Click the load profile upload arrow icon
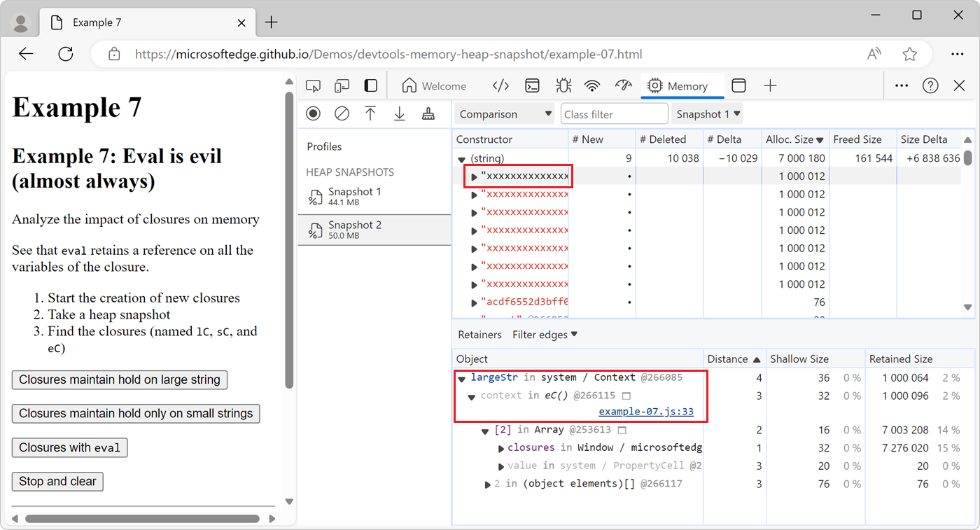Screen dimensions: 980x530 point(370,113)
